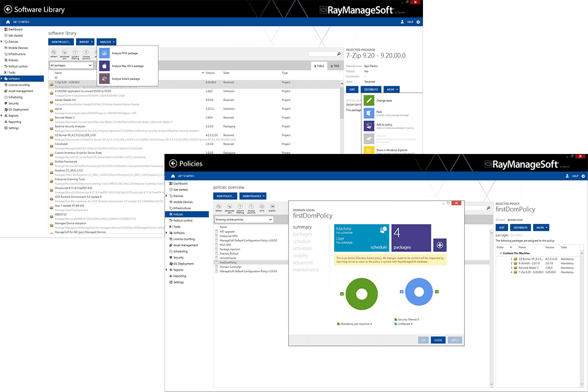Viewport: 588px width, 392px height.
Task: Switch to TABLE view in Software Library
Action: [319, 66]
